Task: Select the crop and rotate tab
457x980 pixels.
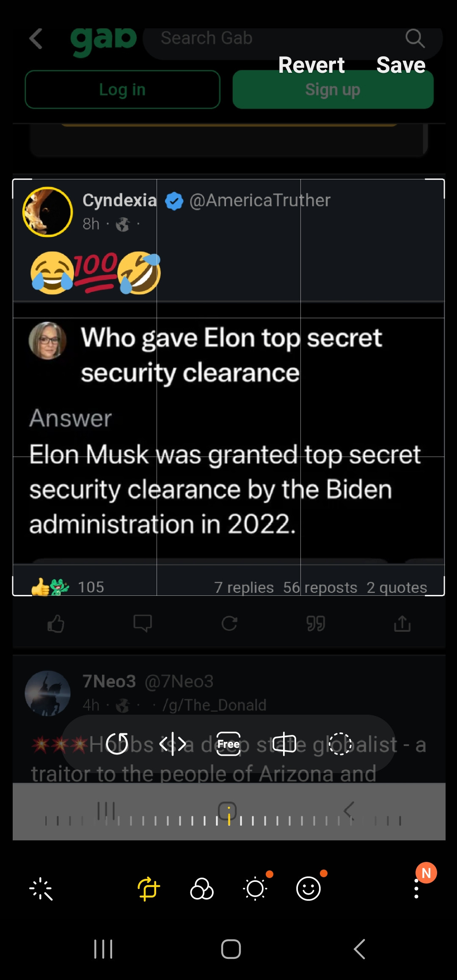Action: click(149, 889)
